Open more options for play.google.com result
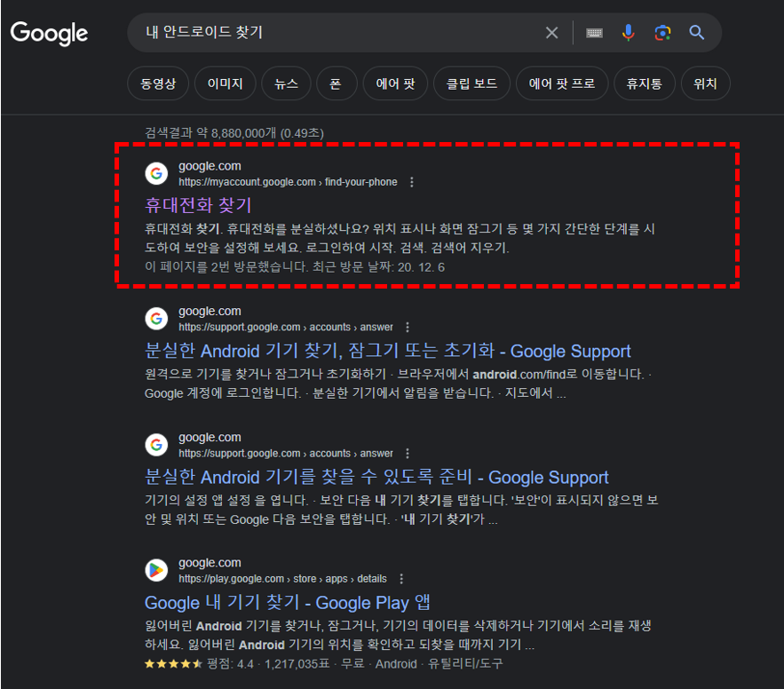The height and width of the screenshot is (689, 784). (401, 579)
